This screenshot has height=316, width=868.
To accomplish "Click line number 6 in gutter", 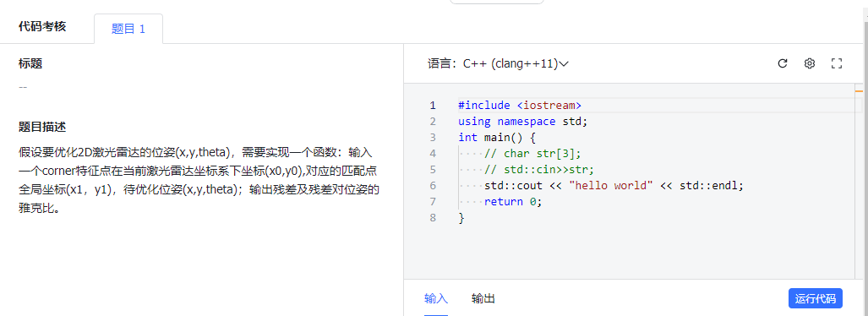I will click(x=433, y=186).
